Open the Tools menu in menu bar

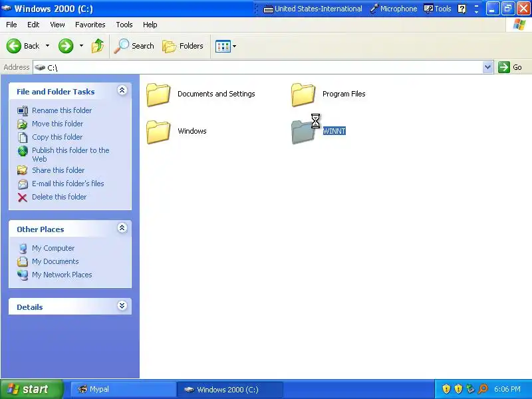pos(124,25)
